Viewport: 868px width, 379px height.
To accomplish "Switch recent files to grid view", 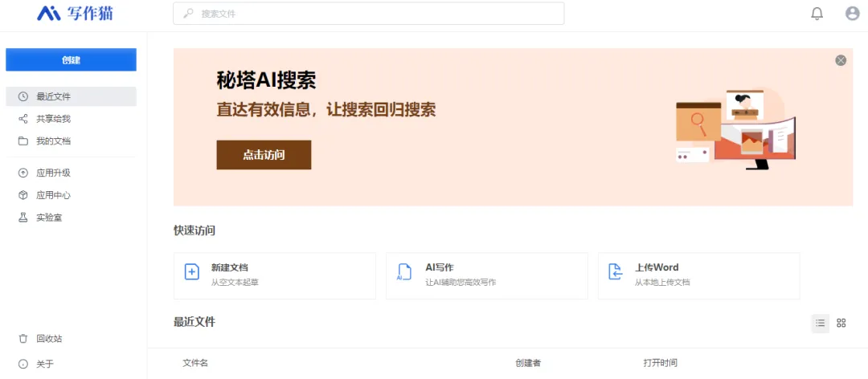I will pos(841,323).
